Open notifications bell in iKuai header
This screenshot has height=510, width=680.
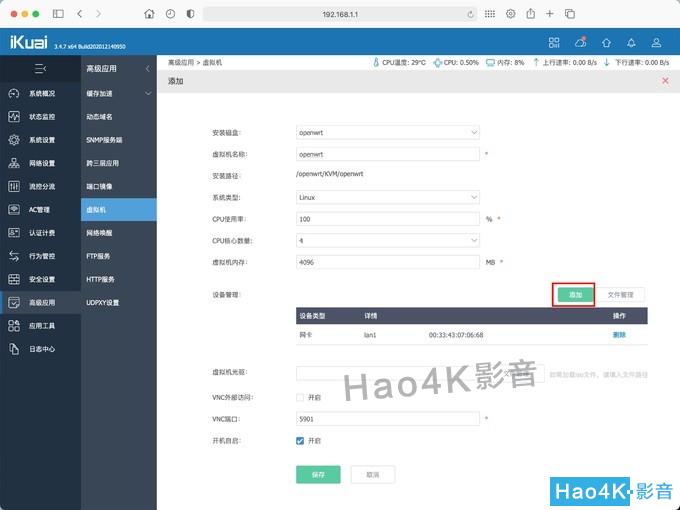pyautogui.click(x=631, y=42)
